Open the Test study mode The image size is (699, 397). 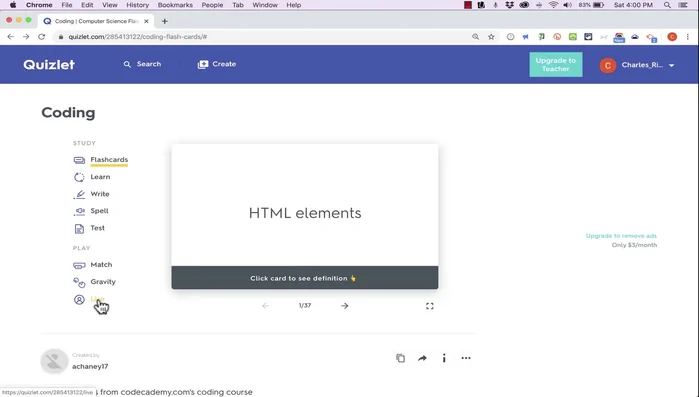tap(98, 228)
